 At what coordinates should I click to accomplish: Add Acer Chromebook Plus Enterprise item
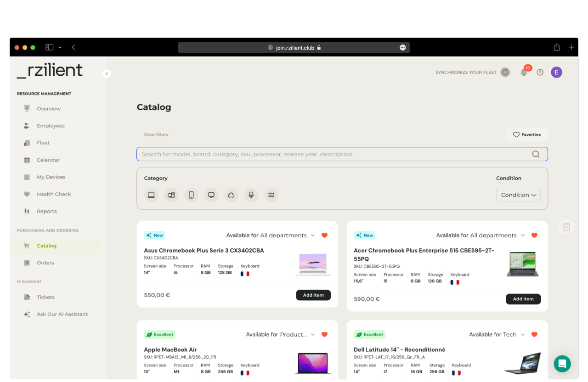tap(523, 299)
